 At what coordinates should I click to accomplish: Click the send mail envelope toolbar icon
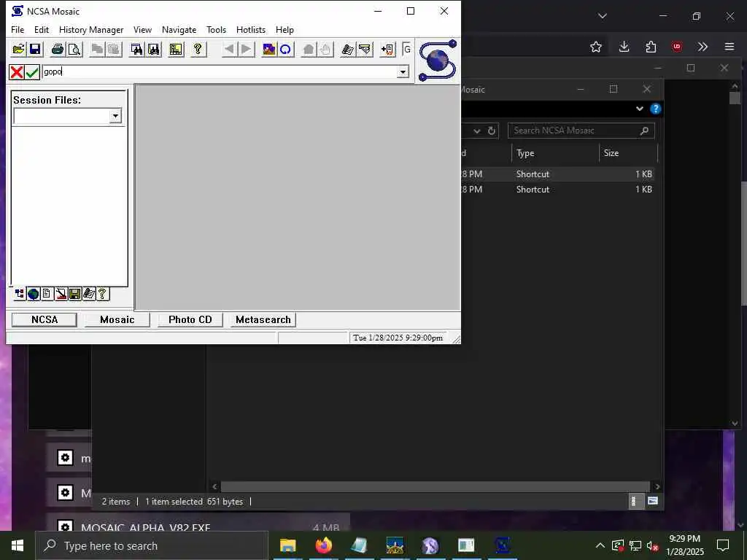365,49
